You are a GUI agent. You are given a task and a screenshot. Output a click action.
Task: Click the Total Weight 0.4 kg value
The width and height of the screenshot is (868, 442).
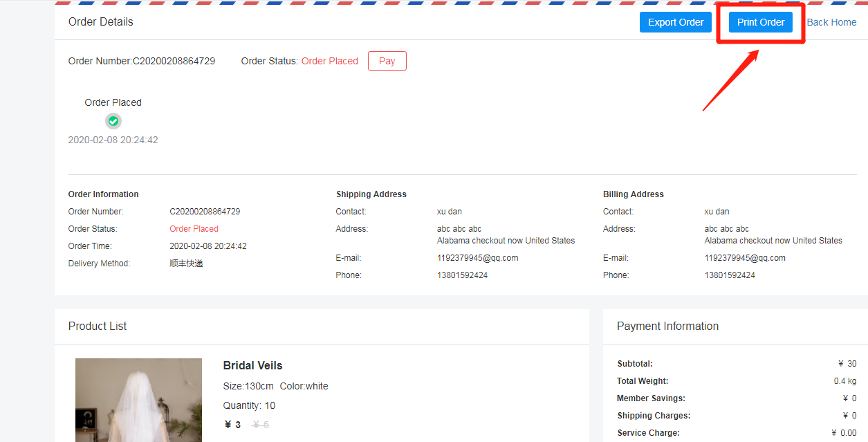[844, 381]
